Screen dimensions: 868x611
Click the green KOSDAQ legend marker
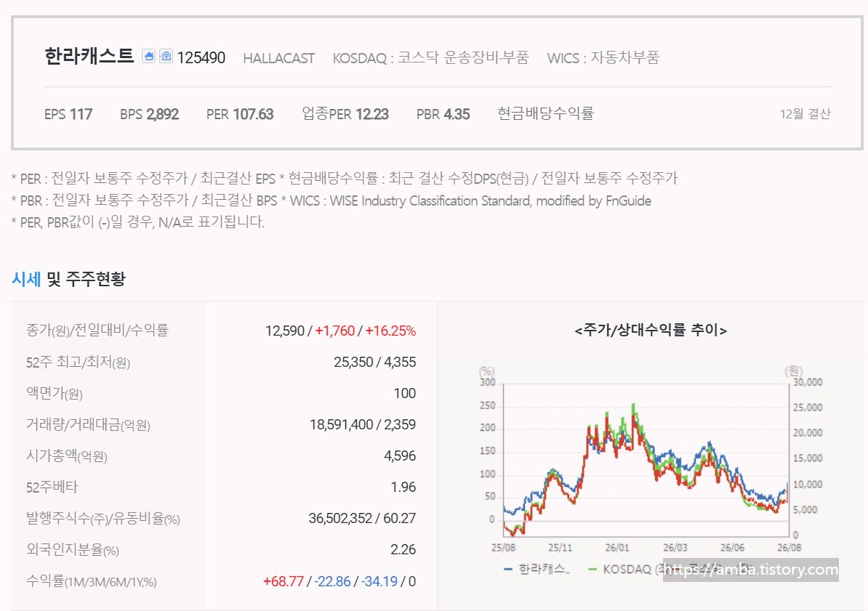pos(592,570)
